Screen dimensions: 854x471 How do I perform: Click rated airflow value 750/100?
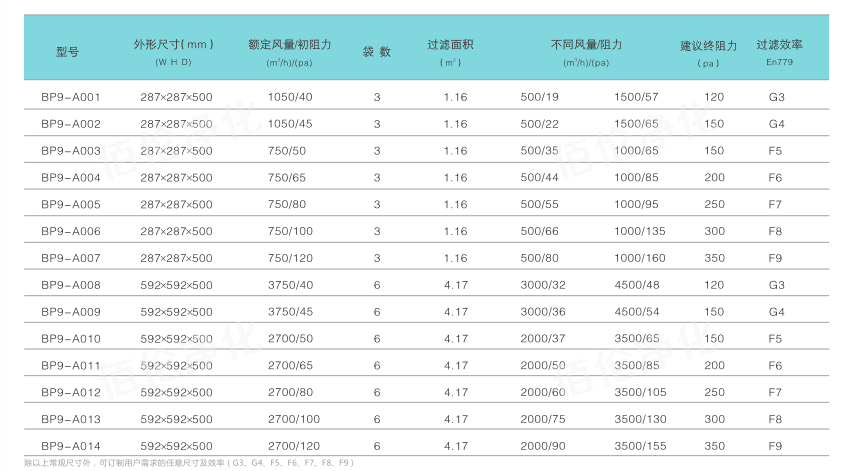290,231
